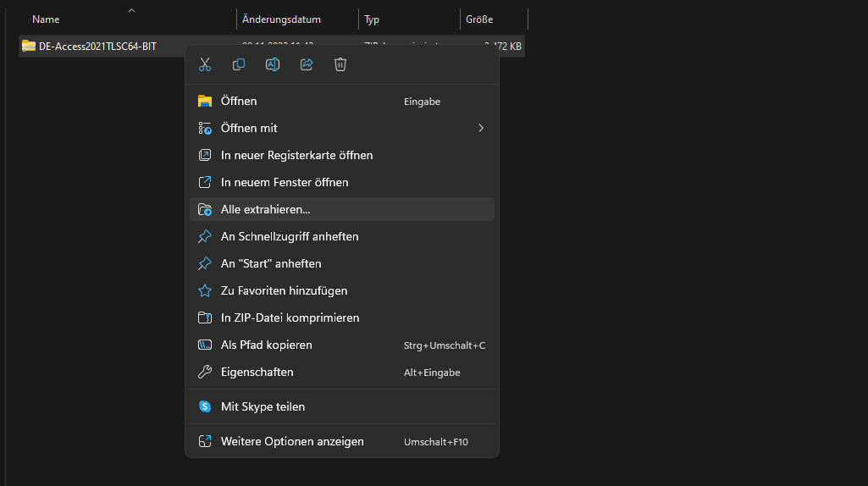Click the wrench icon beside Eigenschaften
Viewport: 868px width, 486px height.
point(205,372)
